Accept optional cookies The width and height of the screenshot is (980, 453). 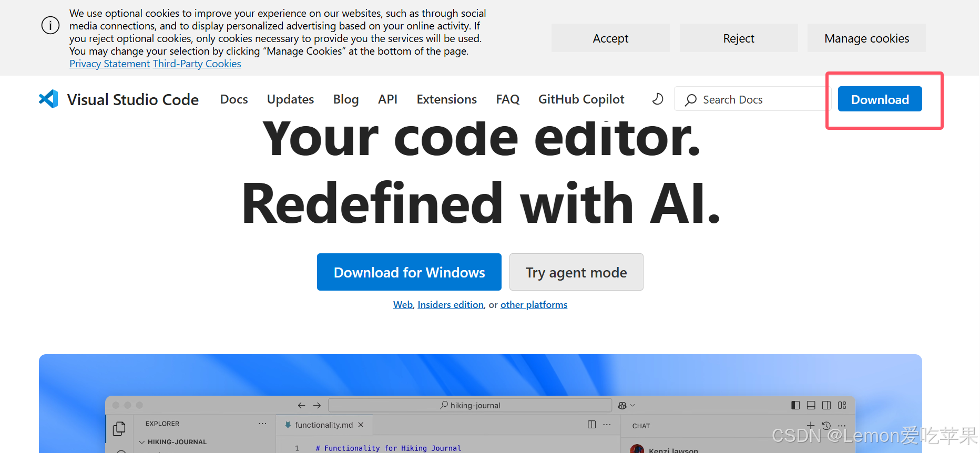[610, 38]
